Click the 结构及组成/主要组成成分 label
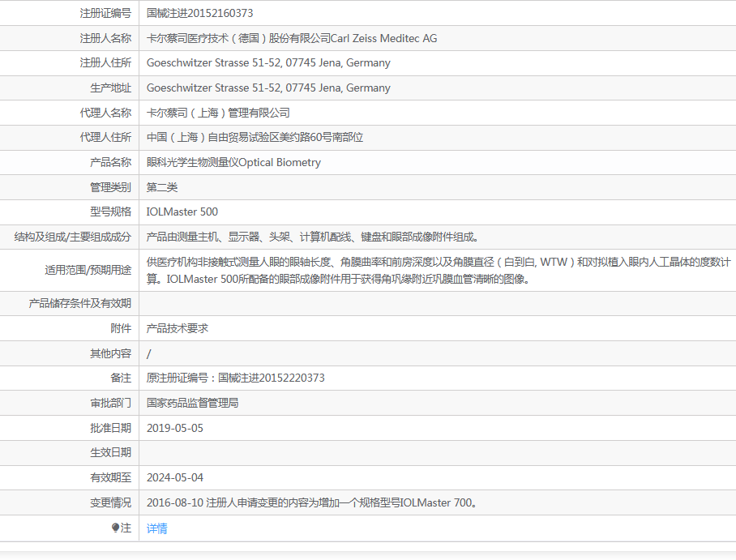736x560 pixels. [x=73, y=237]
